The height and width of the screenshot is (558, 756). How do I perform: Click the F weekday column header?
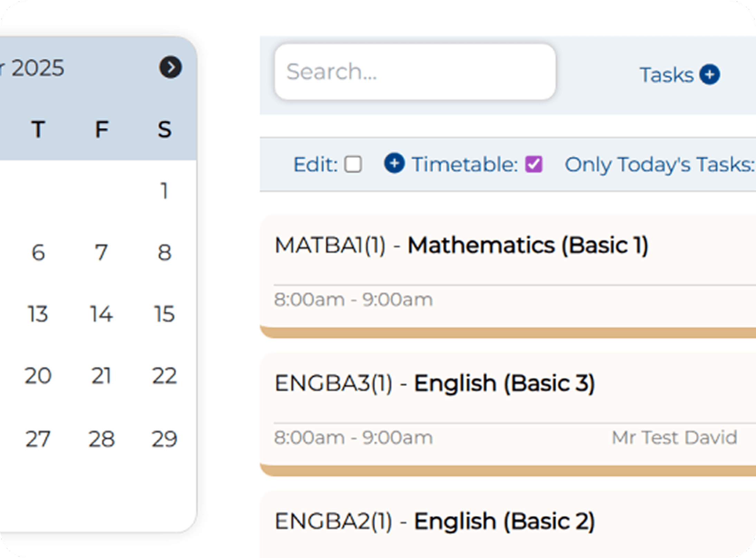coord(102,129)
